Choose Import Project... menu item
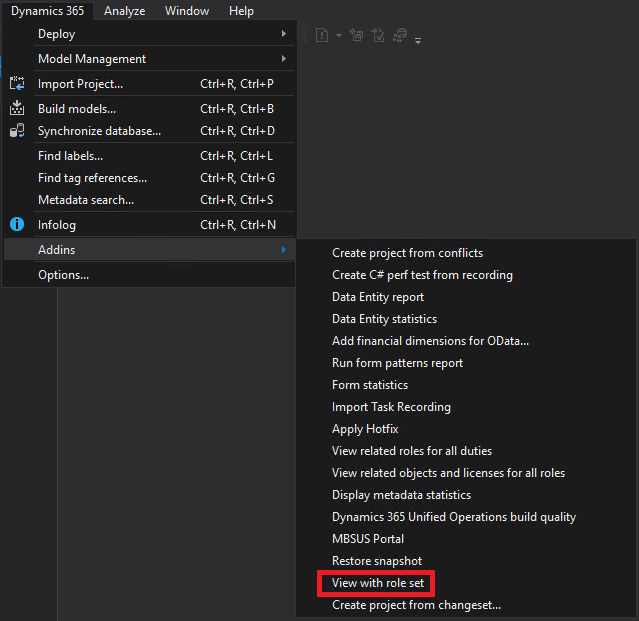Image resolution: width=639 pixels, height=621 pixels. [x=149, y=84]
